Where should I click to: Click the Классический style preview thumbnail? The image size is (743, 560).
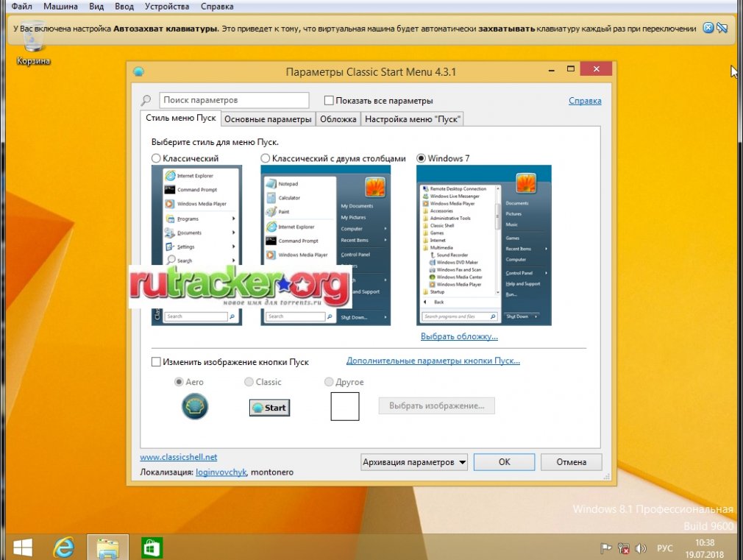pyautogui.click(x=196, y=245)
